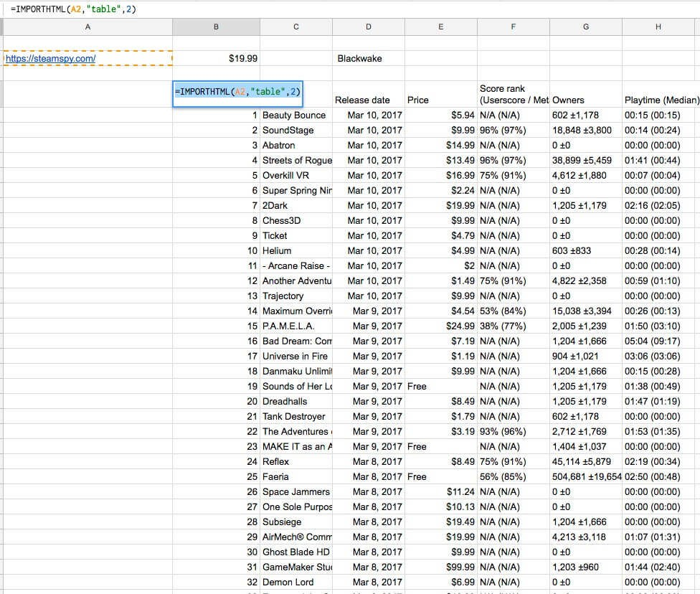700x594 pixels.
Task: Select the Release date header cell
Action: 369,94
